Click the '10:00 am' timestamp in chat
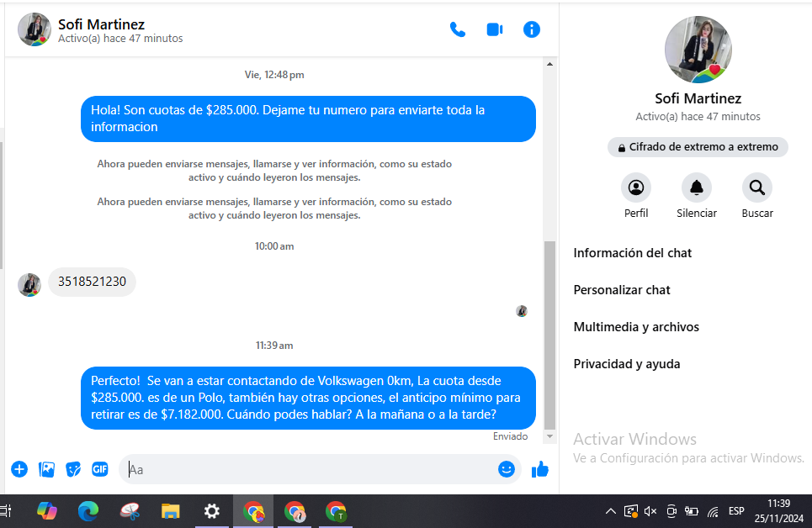812x528 pixels. pos(274,246)
